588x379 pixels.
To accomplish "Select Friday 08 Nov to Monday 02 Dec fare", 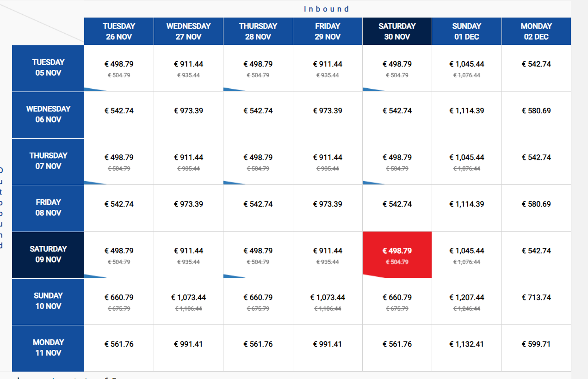I will (536, 208).
